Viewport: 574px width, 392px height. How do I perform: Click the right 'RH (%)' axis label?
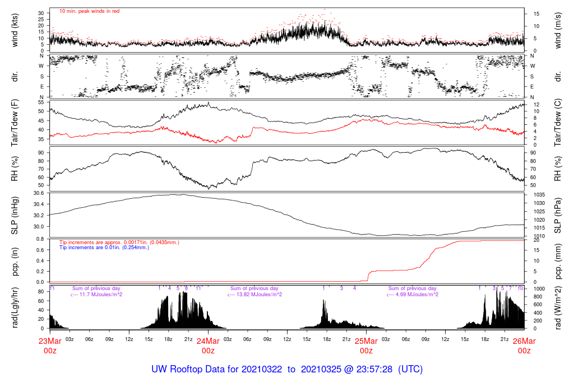558,169
